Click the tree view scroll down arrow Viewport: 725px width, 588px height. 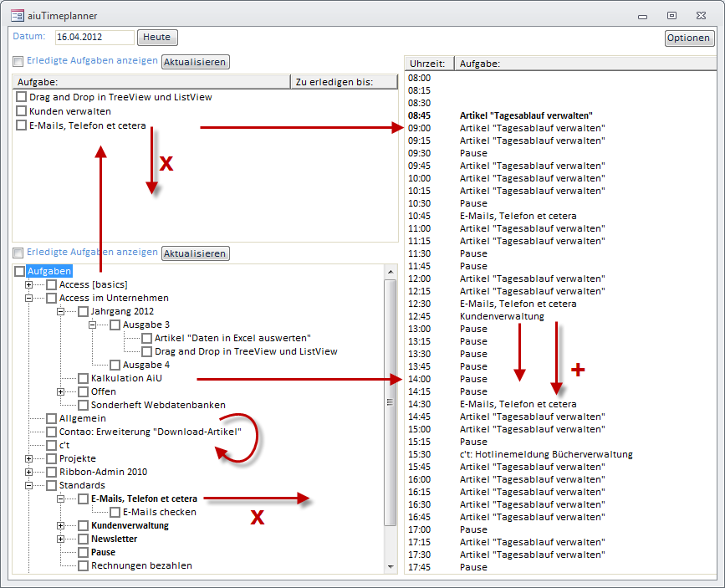390,567
